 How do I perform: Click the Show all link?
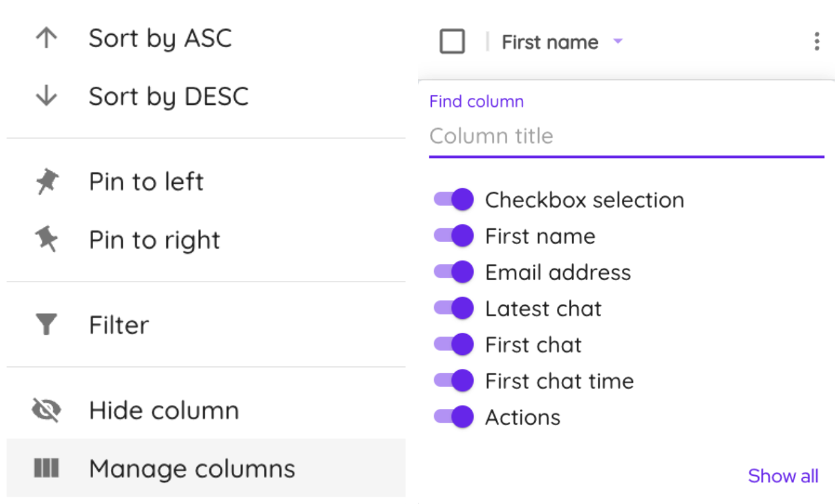click(783, 476)
